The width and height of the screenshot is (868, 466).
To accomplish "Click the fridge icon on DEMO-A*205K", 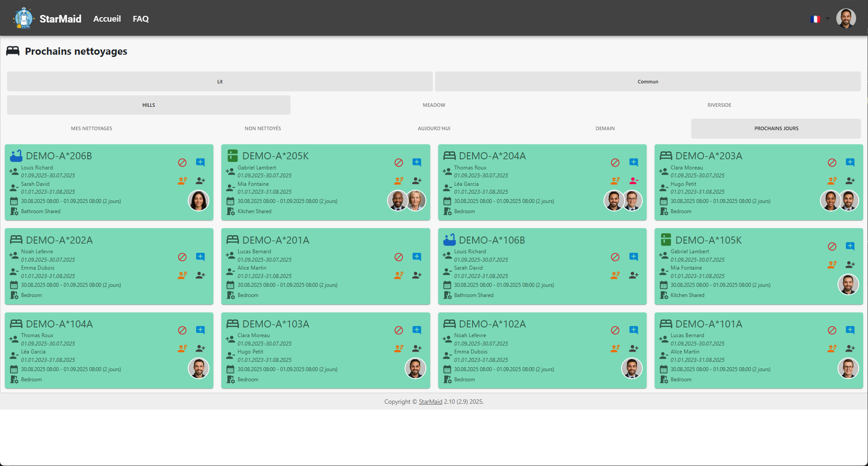I will click(232, 156).
